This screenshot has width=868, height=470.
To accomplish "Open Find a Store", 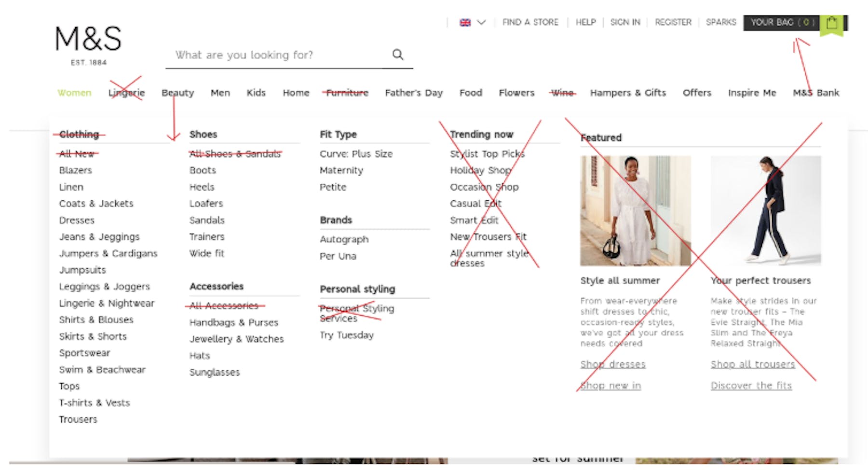I will (x=530, y=22).
